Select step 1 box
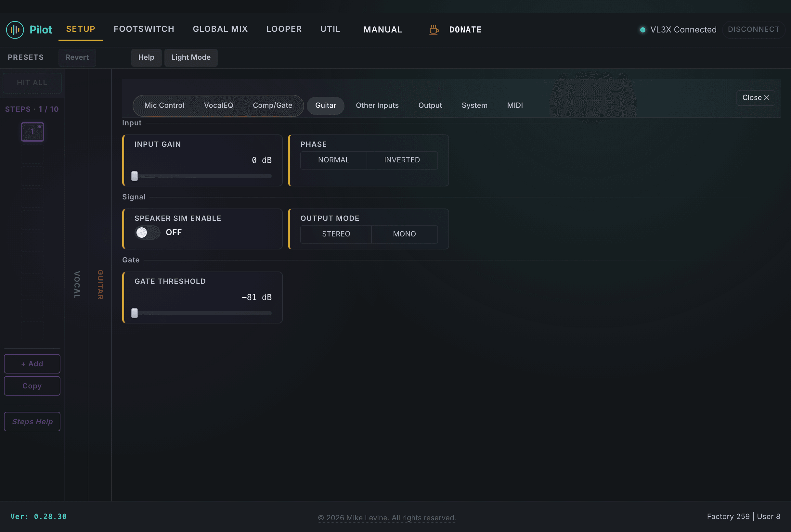Image resolution: width=791 pixels, height=532 pixels. tap(32, 132)
